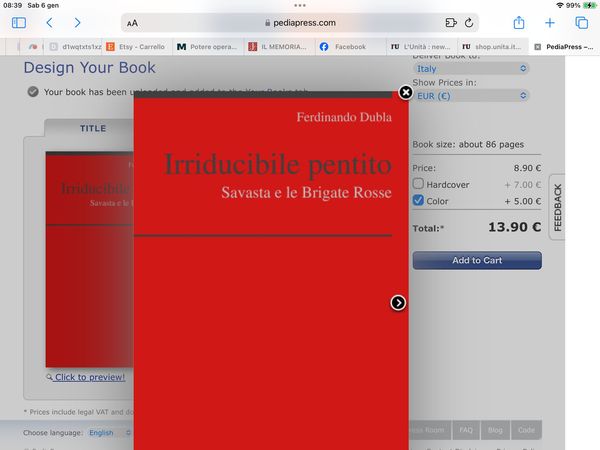Click the enlarged red cover preview
Screen dimensions: 600x450
pyautogui.click(x=271, y=271)
